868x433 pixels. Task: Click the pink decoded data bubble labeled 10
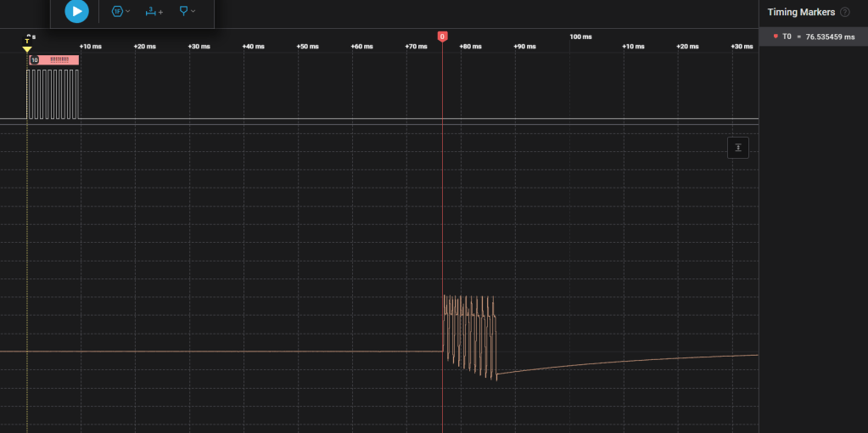pos(54,59)
